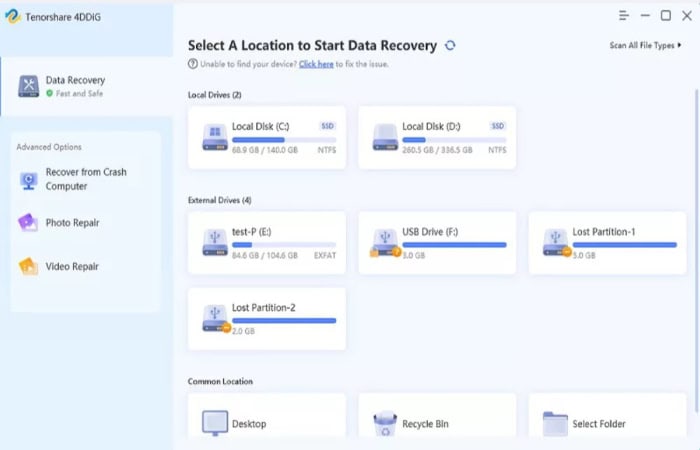This screenshot has width=700, height=450.
Task: Click the 'External Drives (4)' heading
Action: (x=220, y=200)
